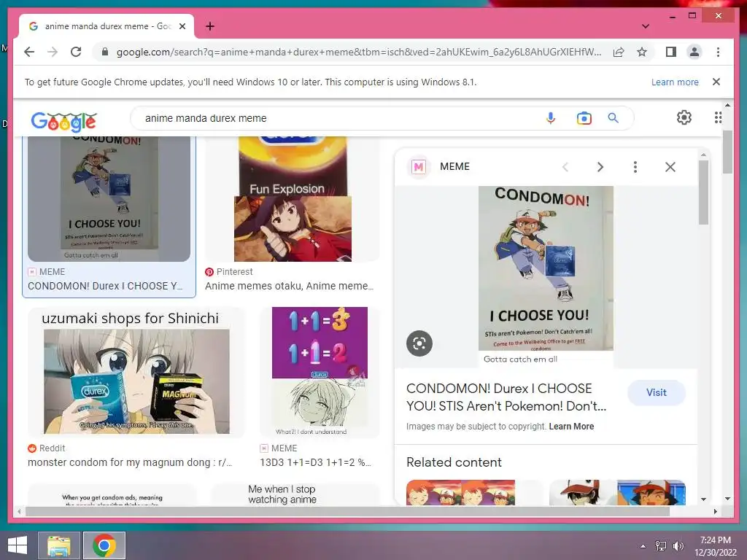Open CONDOMON! Durex I CHOOSE YOU title link

(506, 397)
